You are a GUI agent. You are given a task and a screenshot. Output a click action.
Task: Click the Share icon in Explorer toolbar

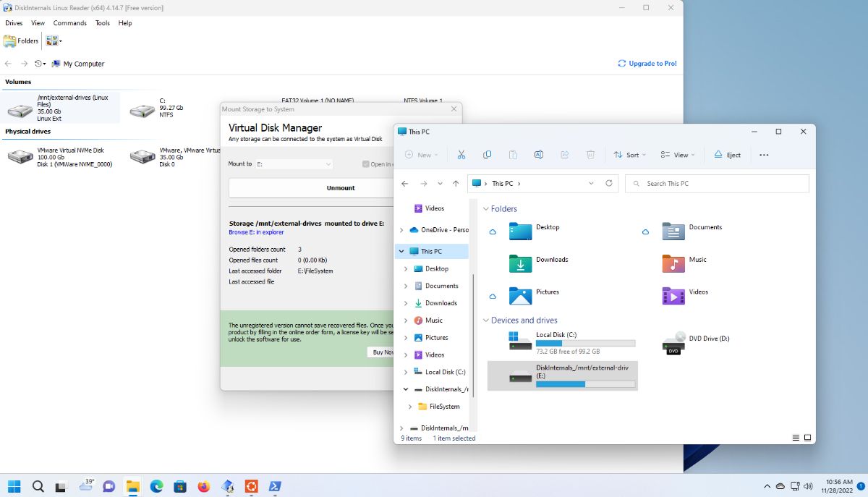pyautogui.click(x=565, y=155)
